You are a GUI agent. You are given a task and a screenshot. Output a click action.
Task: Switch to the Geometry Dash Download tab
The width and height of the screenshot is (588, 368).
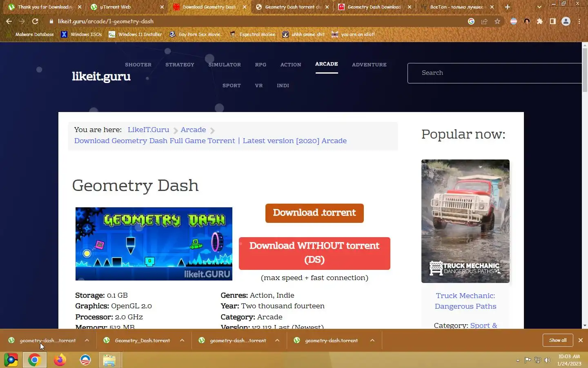point(374,7)
